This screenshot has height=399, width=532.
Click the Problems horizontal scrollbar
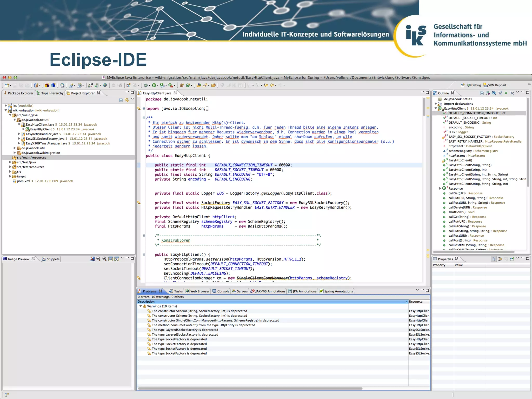coord(250,389)
